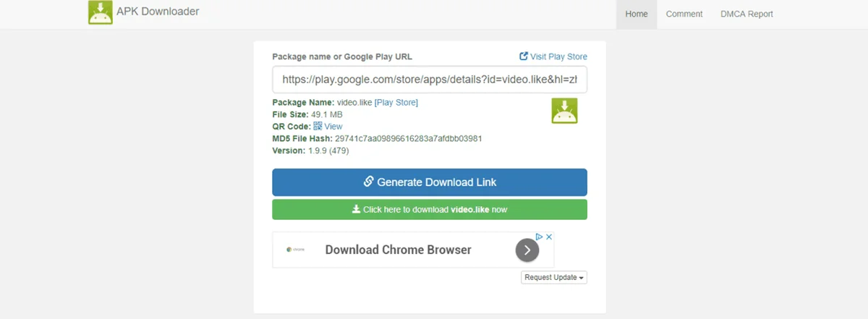Follow the Visit Play Store link
The width and height of the screenshot is (868, 319).
pyautogui.click(x=558, y=56)
